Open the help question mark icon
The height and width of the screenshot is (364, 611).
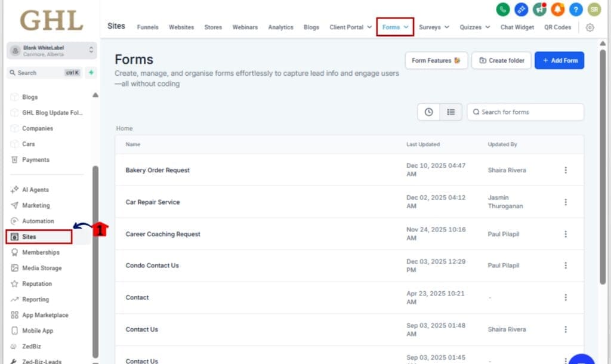[x=575, y=10]
